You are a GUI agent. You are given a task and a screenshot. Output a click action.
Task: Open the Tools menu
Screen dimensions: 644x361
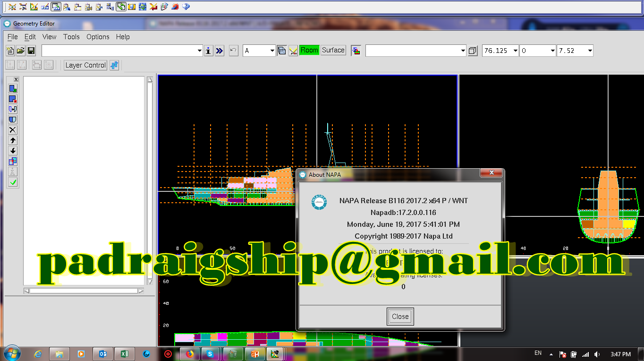click(71, 37)
